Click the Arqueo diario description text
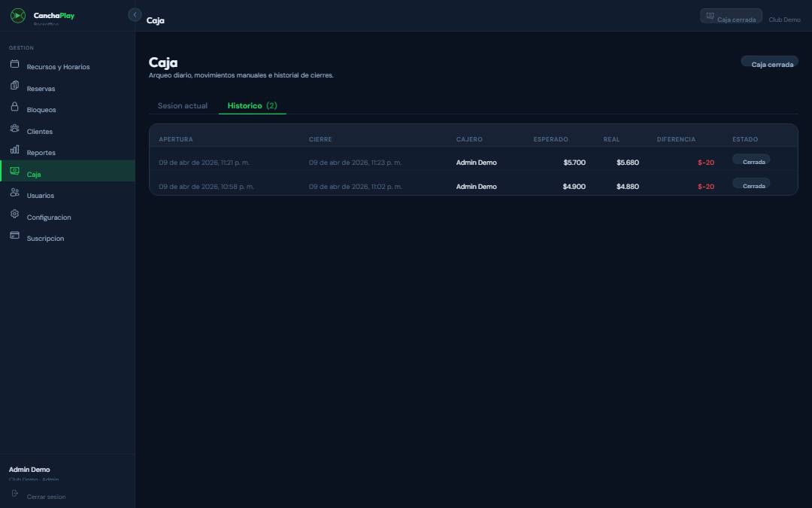Viewport: 812px width, 508px height. [241, 75]
